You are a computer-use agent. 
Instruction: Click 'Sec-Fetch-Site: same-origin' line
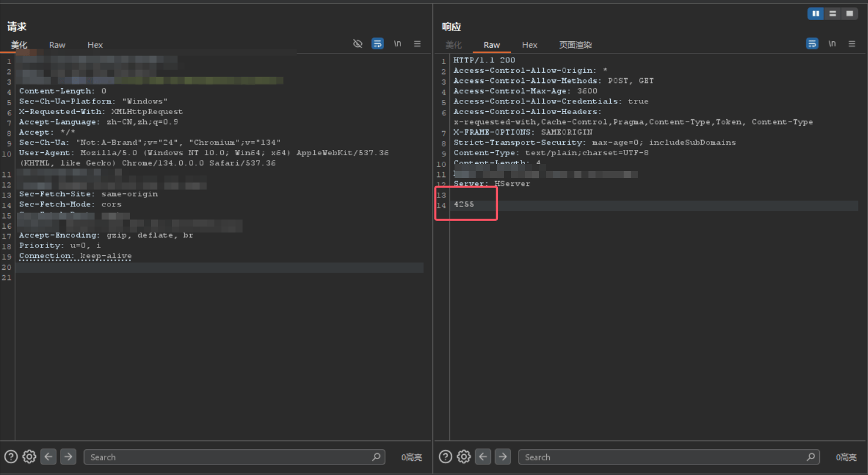[x=88, y=194]
